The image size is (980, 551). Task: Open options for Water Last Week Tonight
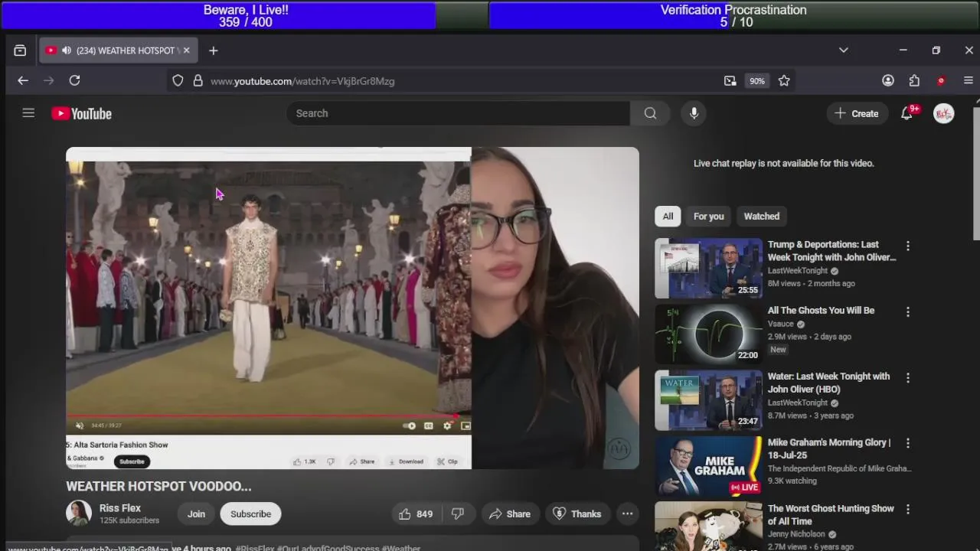[x=908, y=378]
